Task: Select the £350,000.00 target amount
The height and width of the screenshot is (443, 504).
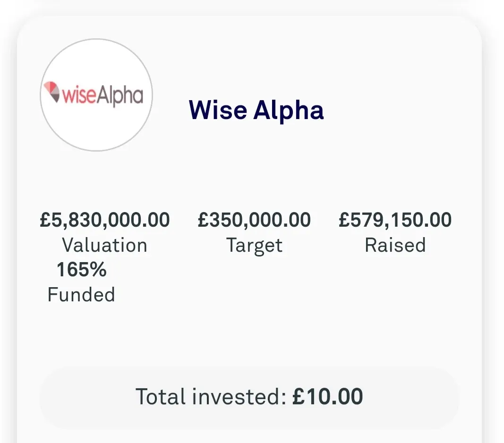Action: click(254, 220)
